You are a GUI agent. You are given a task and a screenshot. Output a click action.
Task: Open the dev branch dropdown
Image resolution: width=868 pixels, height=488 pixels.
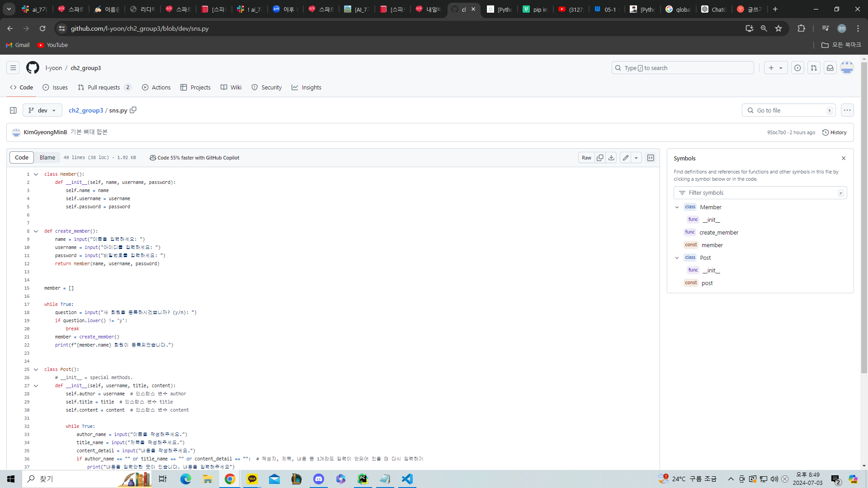(x=42, y=110)
